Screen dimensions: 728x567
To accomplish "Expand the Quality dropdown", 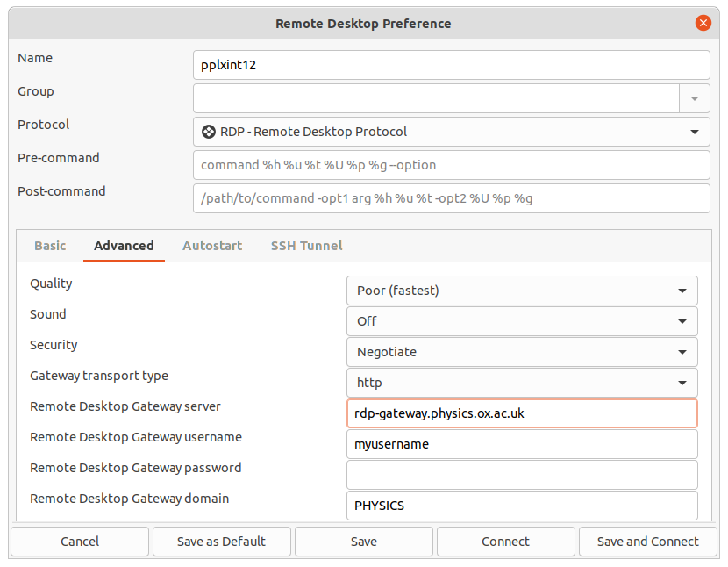I will (x=522, y=291).
